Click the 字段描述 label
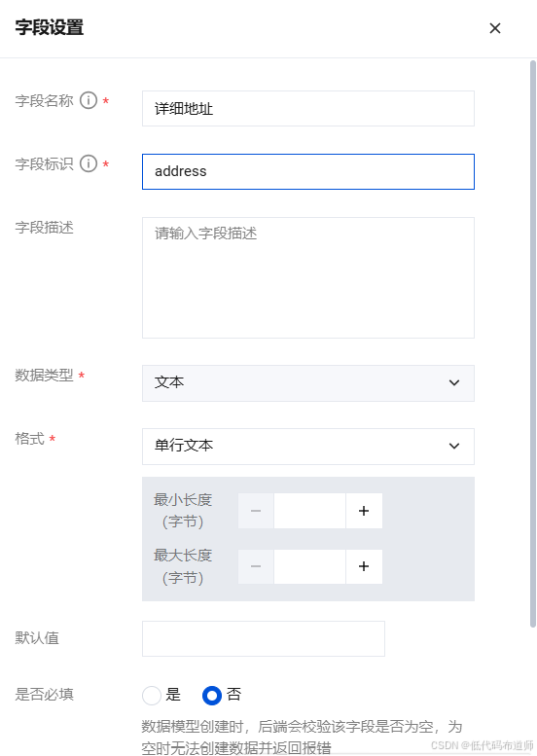Screen dimensions: 537x756 pos(45,227)
